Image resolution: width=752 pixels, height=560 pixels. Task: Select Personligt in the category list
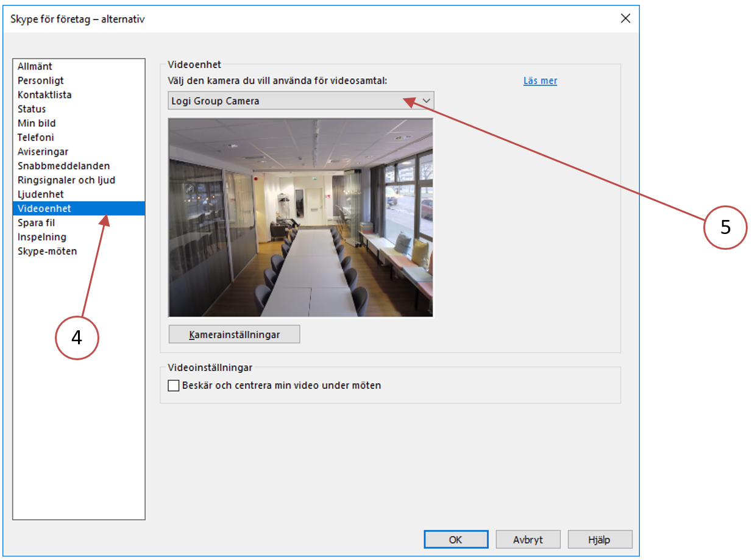(41, 80)
